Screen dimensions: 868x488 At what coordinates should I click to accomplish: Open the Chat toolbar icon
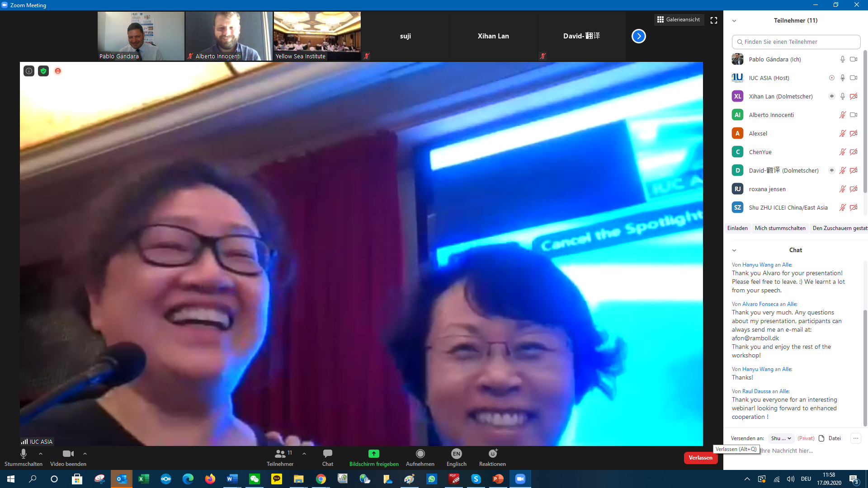pos(327,454)
